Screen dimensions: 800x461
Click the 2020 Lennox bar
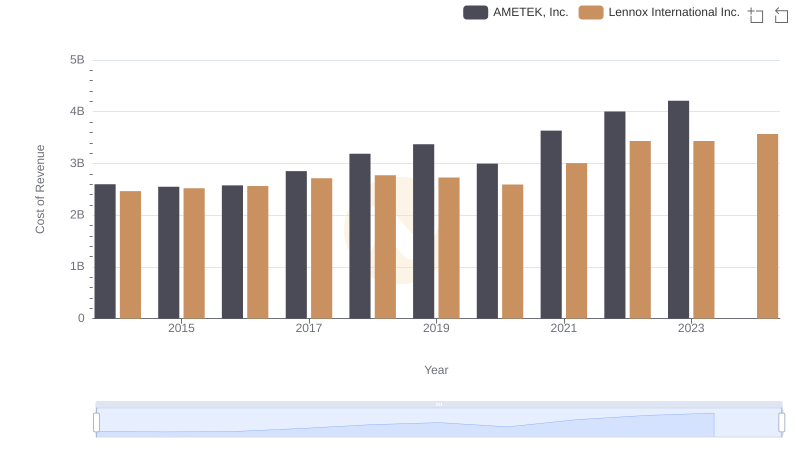click(x=512, y=251)
